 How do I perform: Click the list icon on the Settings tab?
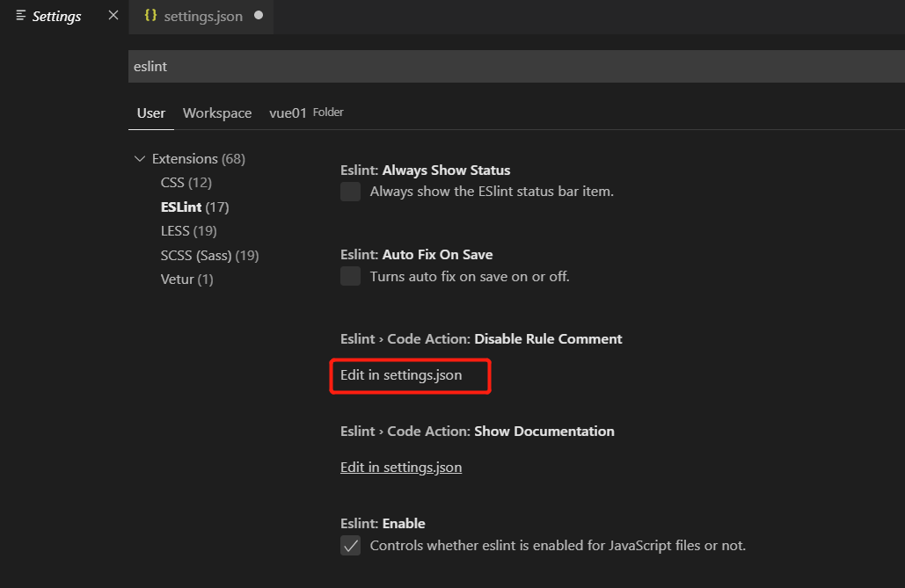coord(21,16)
